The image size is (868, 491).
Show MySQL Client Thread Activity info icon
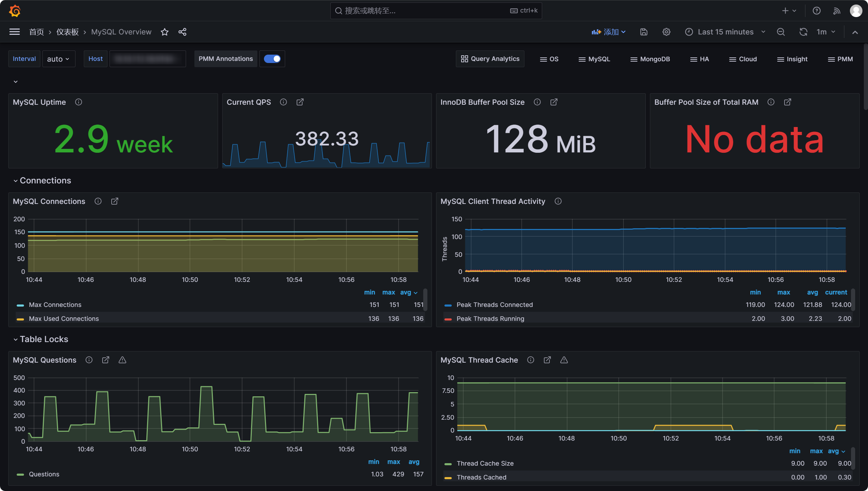[558, 201]
